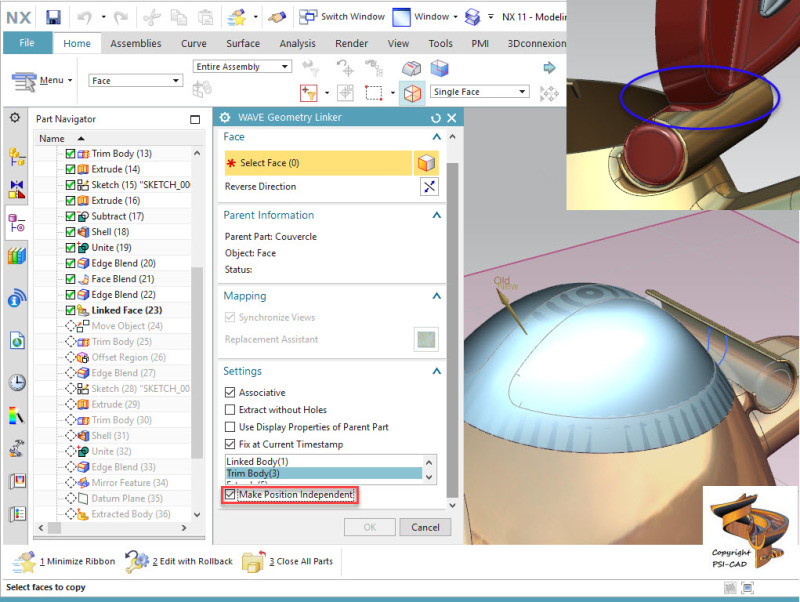Click the Name column header
The width and height of the screenshot is (800, 602).
[52, 139]
